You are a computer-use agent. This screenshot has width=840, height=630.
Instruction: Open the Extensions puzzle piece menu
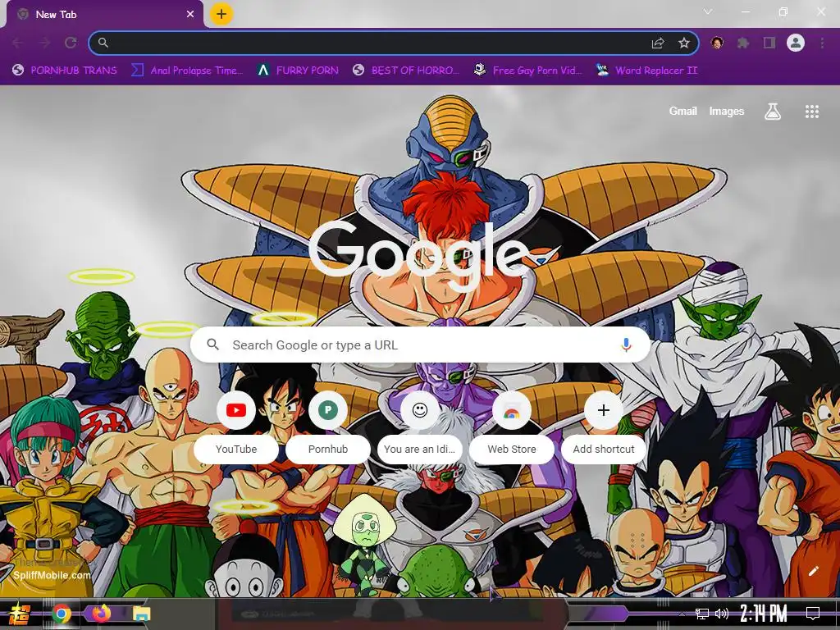[x=743, y=43]
